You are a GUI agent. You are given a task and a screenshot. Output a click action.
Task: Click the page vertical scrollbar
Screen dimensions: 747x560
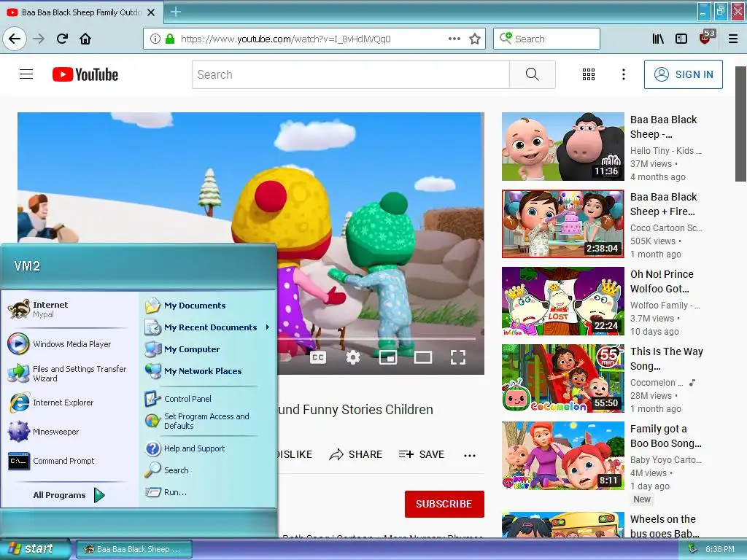click(x=740, y=124)
